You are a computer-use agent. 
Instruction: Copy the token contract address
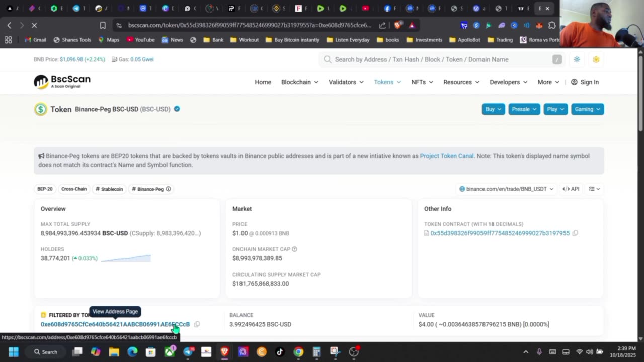[x=575, y=233]
